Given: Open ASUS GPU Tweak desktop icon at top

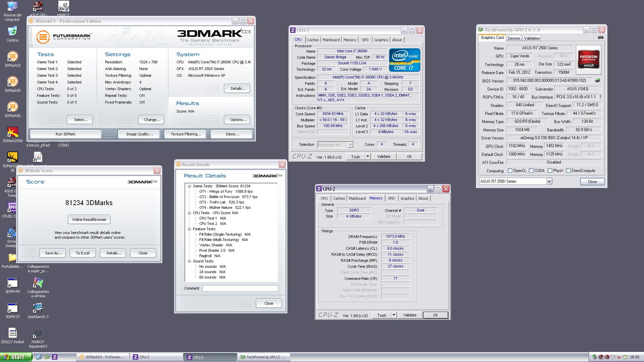Looking at the screenshot, I should tap(38, 9).
